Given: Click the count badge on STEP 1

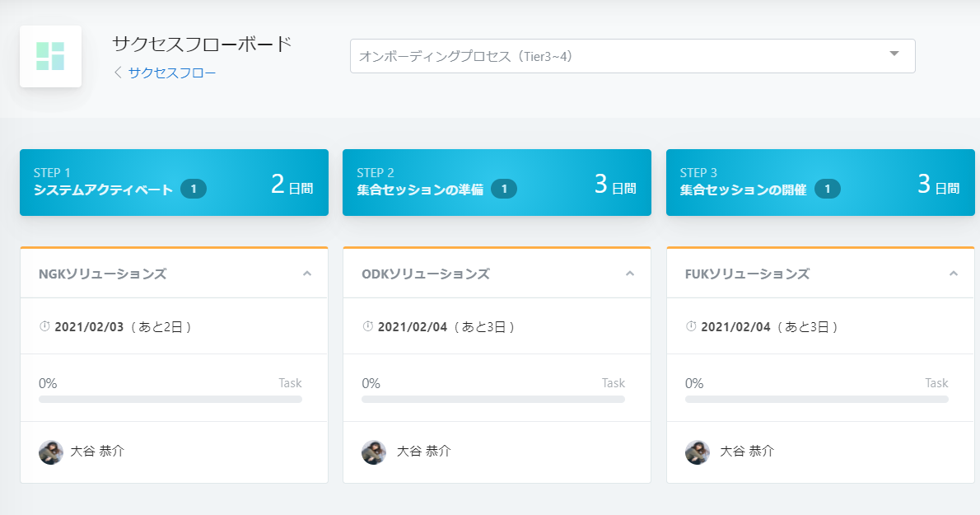Looking at the screenshot, I should tap(194, 189).
